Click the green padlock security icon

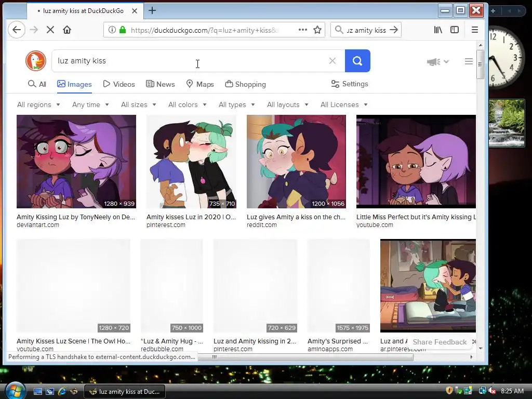pyautogui.click(x=123, y=30)
